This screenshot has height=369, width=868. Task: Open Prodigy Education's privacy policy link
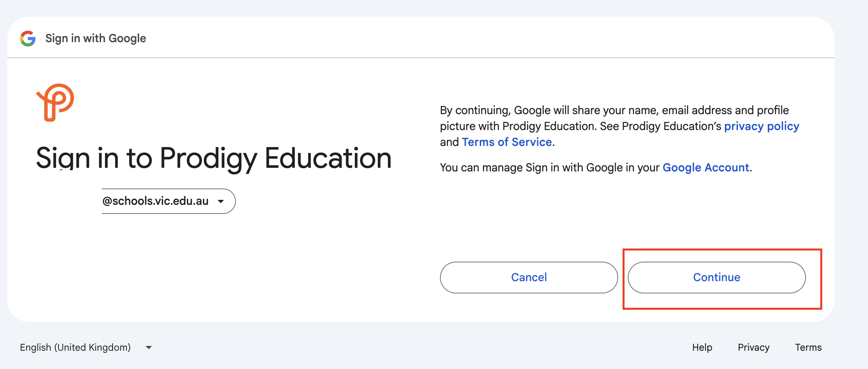click(x=761, y=126)
